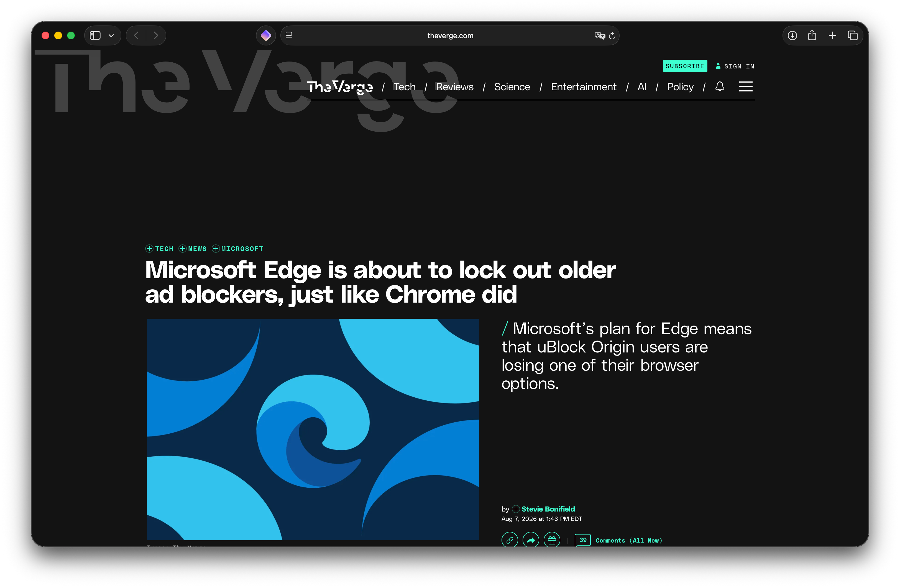Open the Tech section
900x588 pixels.
tap(404, 87)
